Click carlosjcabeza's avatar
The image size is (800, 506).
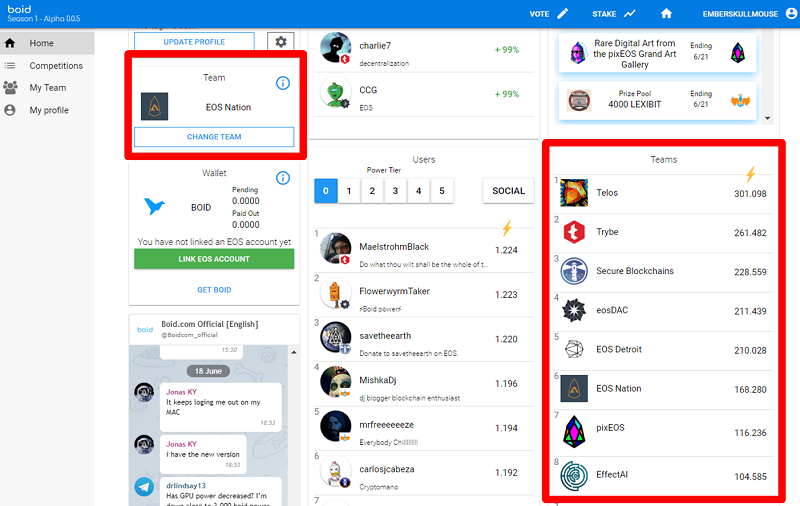336,470
